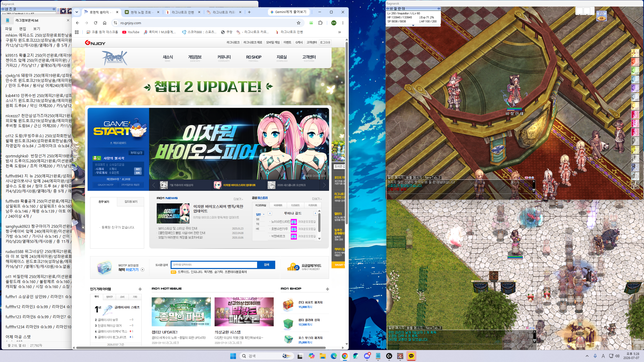Screen dimensions: 644x362
Task: Click the 로그아웃 link at top
Action: coord(325,42)
